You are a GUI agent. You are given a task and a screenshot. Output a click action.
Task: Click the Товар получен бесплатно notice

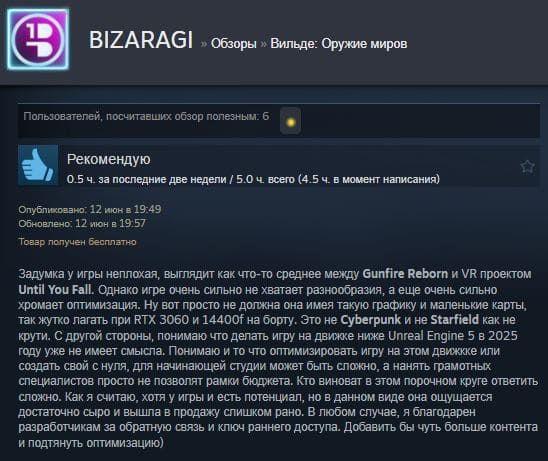[x=77, y=242]
